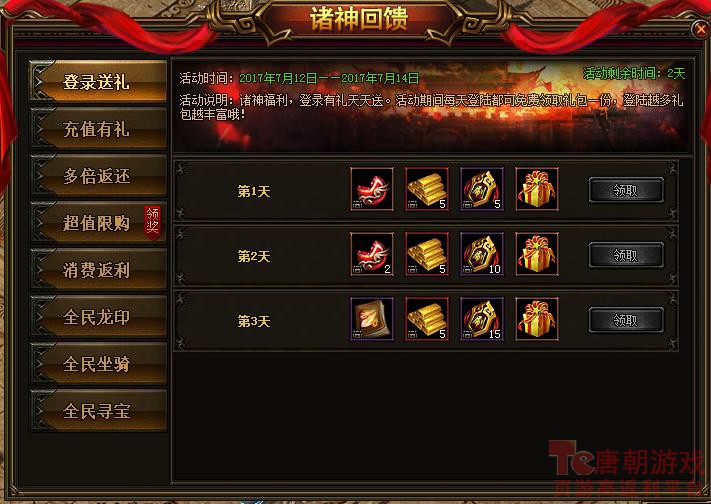Screen dimensions: 711x504
Task: Switch to the 全民龙印 tab
Action: pos(98,317)
